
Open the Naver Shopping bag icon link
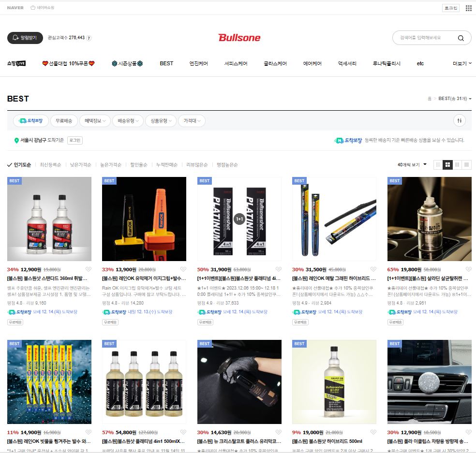(42, 8)
